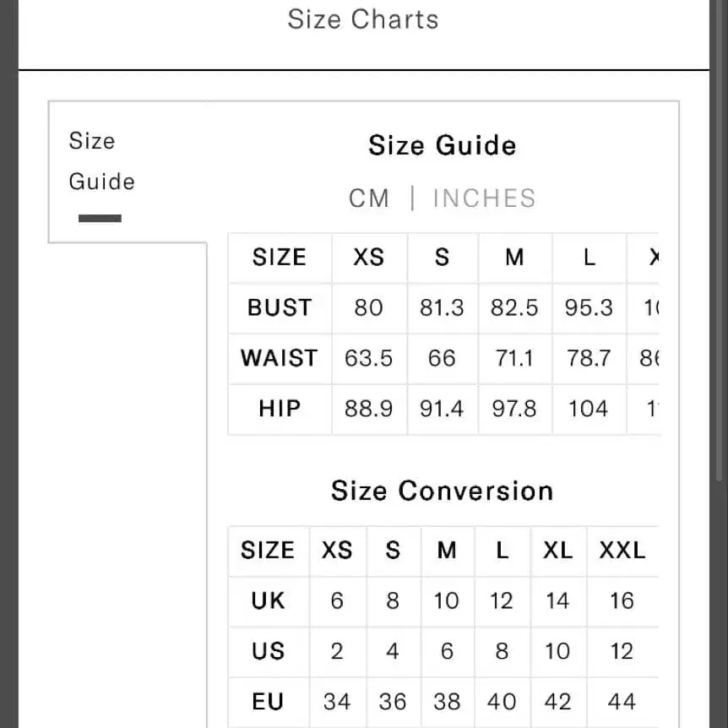Click waist value 66
The height and width of the screenshot is (728, 728).
[442, 358]
